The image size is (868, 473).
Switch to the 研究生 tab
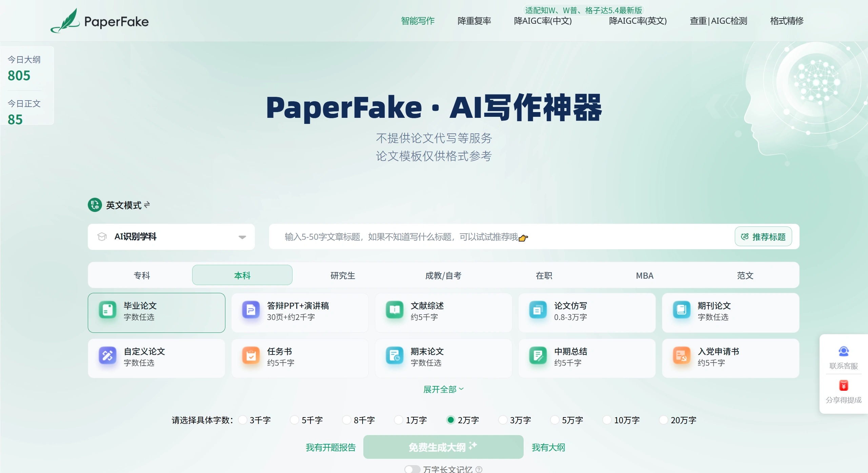(343, 275)
